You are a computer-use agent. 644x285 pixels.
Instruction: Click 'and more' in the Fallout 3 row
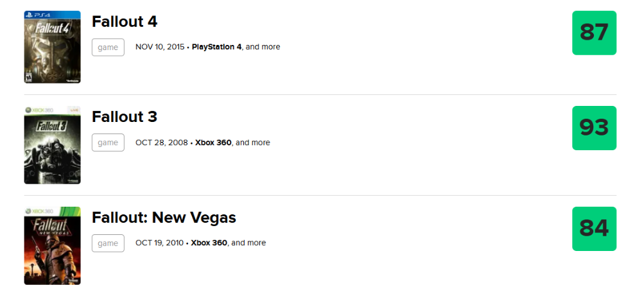pos(254,142)
